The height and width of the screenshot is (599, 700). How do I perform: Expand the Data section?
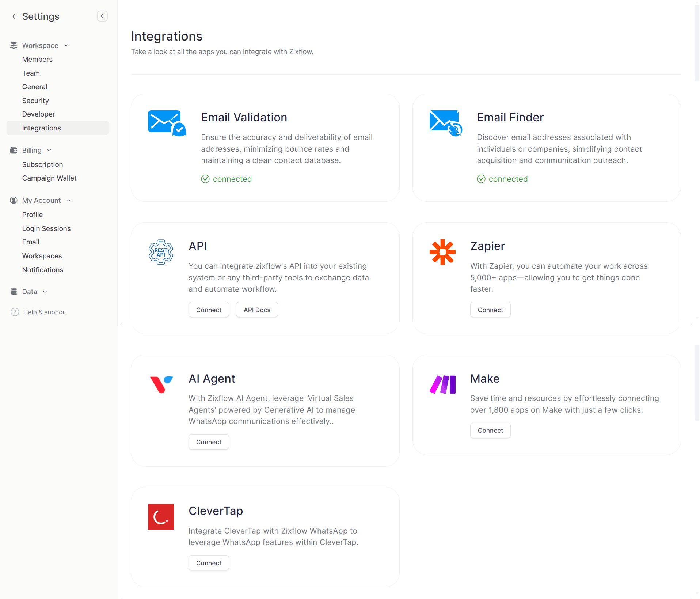[45, 292]
